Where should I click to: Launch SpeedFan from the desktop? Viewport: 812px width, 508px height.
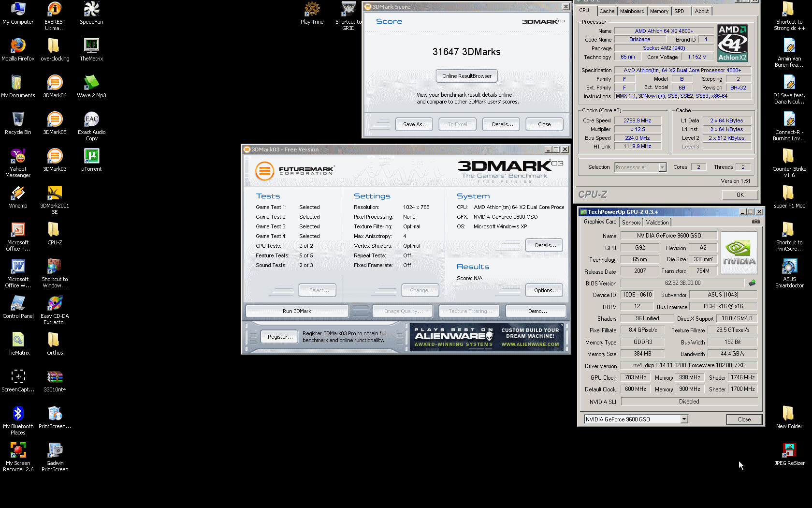(x=91, y=13)
